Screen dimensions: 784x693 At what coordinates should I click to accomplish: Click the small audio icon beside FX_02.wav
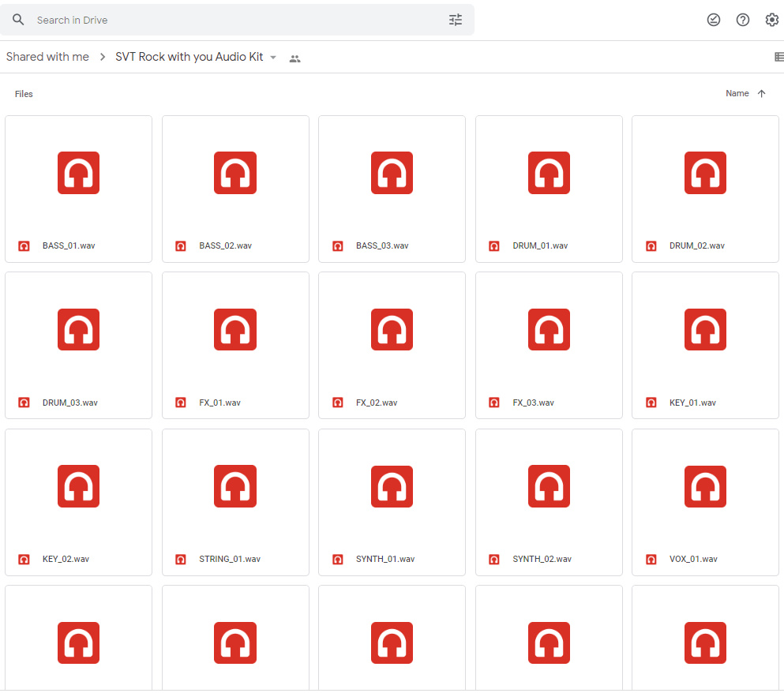pos(337,403)
